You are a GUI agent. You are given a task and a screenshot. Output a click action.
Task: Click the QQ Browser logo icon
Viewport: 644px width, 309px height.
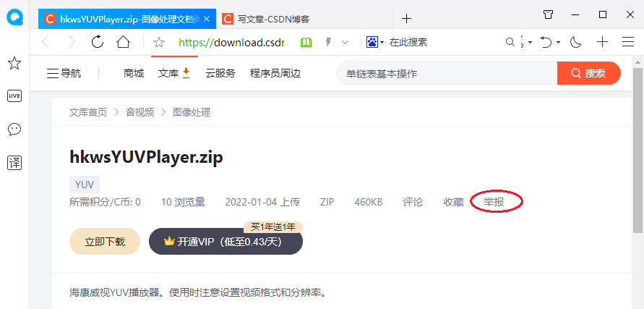[14, 17]
